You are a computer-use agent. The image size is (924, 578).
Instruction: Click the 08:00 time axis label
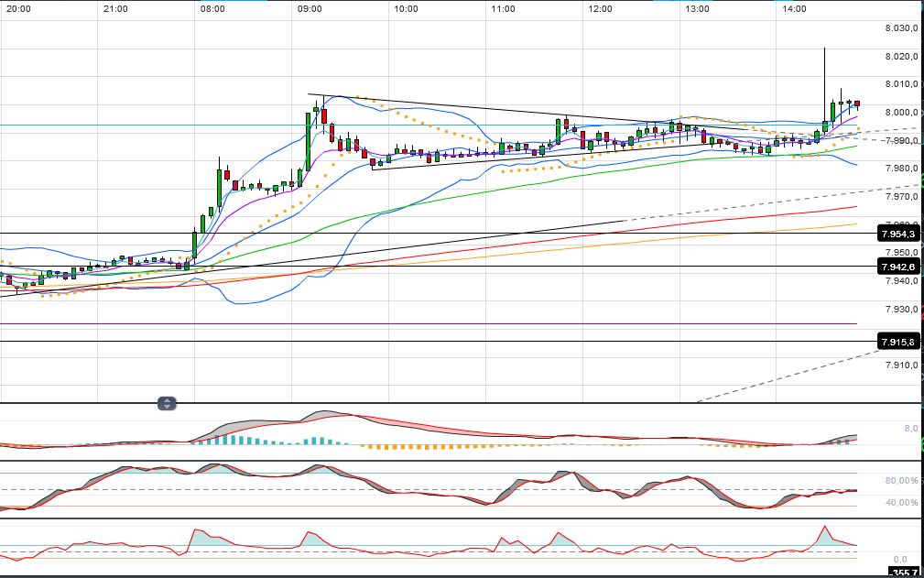(212, 9)
